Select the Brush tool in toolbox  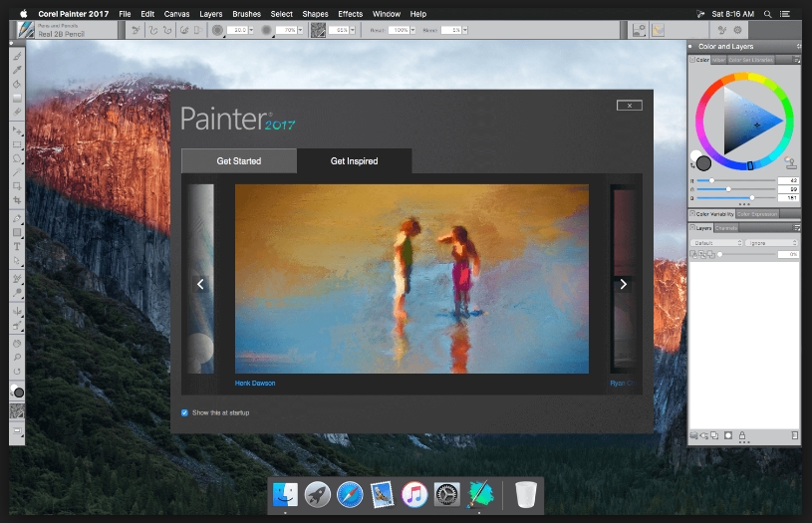17,56
